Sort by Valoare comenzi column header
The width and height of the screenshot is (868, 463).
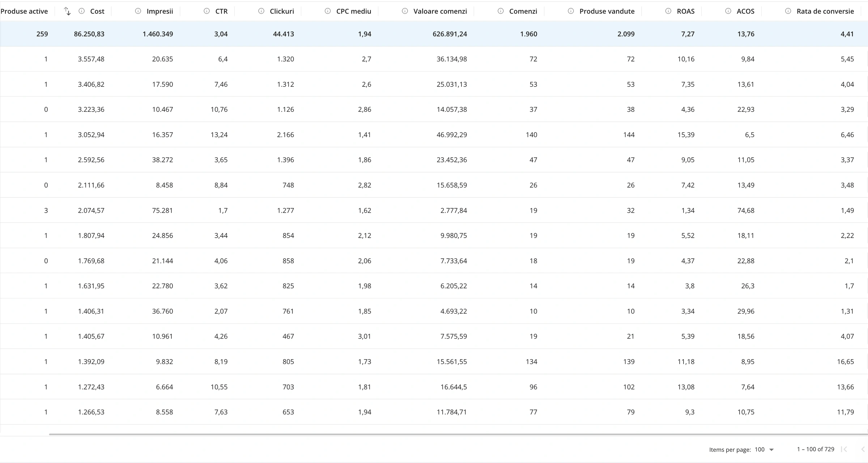click(440, 11)
